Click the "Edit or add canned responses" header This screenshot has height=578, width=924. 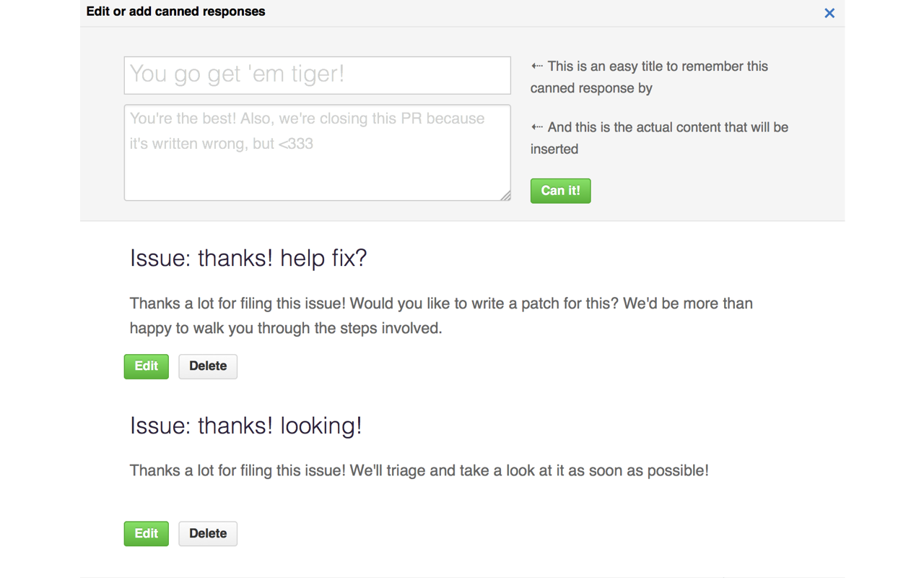(175, 12)
